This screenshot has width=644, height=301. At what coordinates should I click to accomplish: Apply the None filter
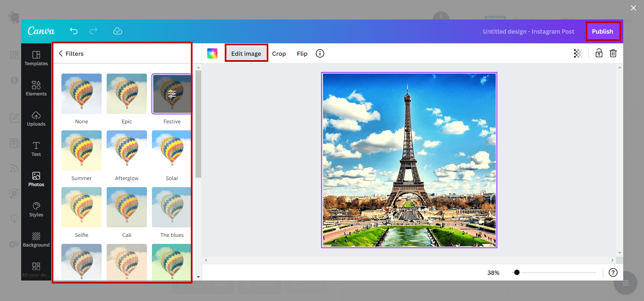coord(82,94)
